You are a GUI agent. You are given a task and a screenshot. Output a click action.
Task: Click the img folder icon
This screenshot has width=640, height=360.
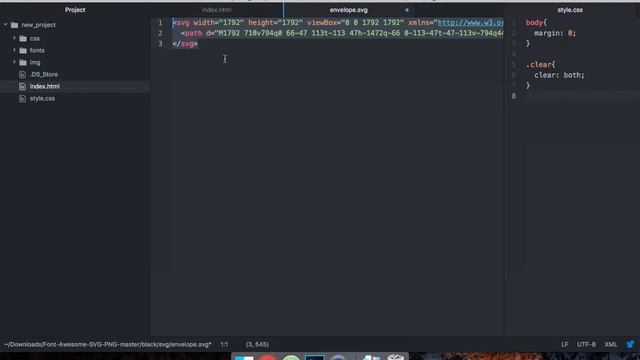coord(23,62)
